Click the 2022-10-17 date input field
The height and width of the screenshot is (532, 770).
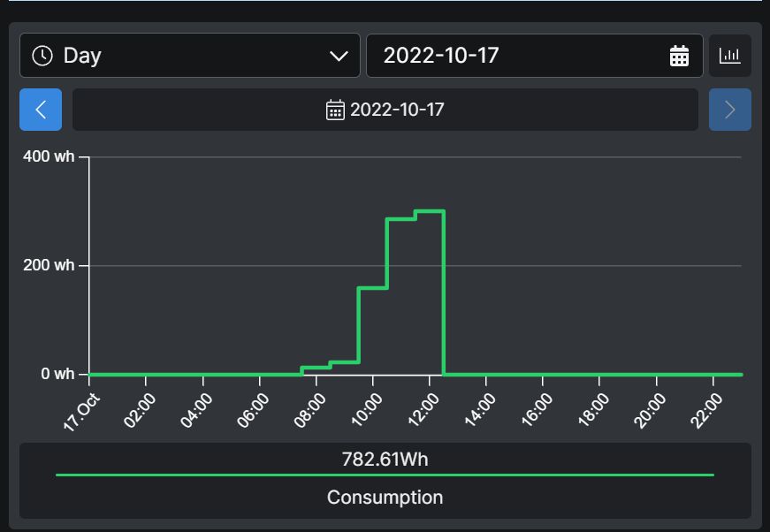pyautogui.click(x=534, y=56)
